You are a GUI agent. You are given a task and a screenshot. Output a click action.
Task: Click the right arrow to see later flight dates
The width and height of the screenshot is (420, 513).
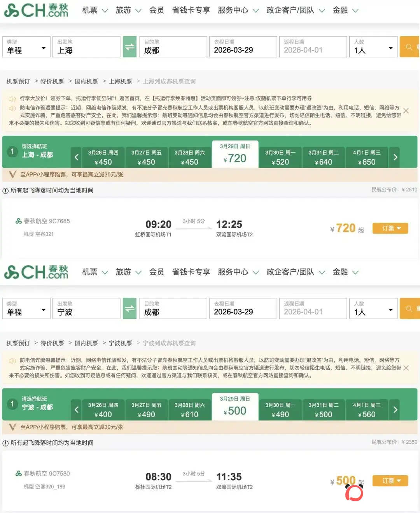pos(395,157)
